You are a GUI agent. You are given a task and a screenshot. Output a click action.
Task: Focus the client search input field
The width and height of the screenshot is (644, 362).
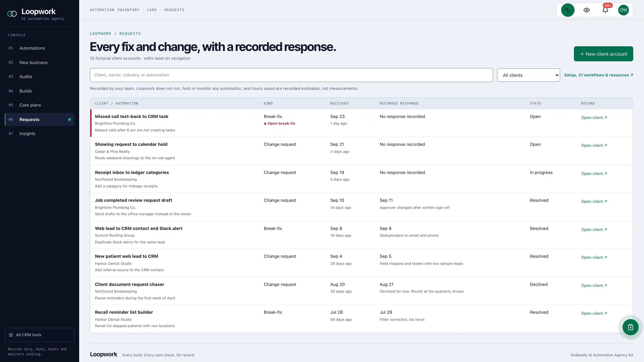tap(291, 75)
